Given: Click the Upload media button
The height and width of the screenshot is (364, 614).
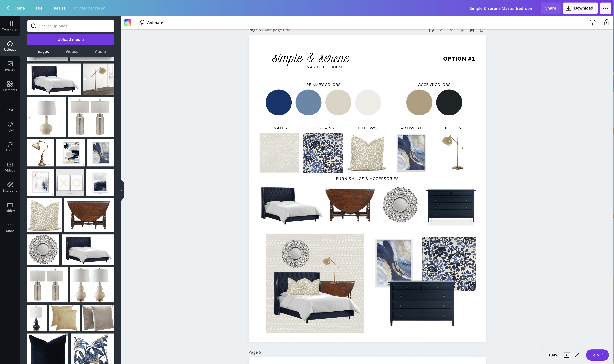Looking at the screenshot, I should 70,39.
